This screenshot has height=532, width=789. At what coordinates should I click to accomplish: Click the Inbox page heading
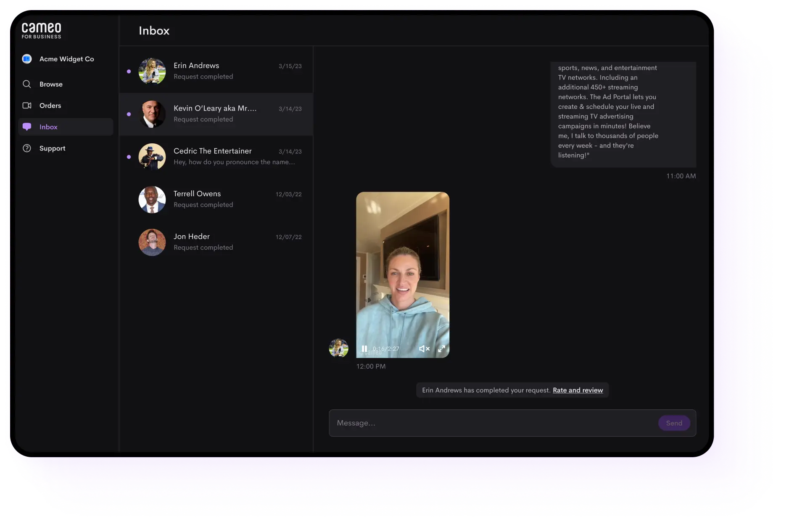coord(154,31)
